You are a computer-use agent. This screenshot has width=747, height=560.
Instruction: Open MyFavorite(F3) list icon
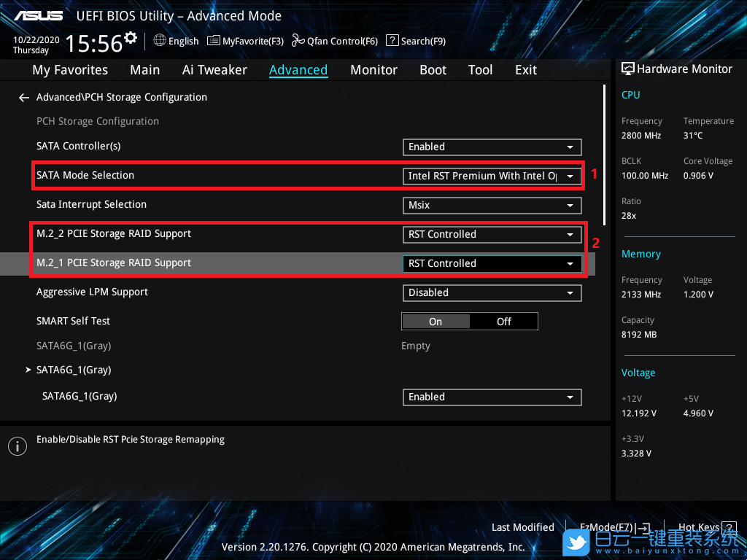214,41
